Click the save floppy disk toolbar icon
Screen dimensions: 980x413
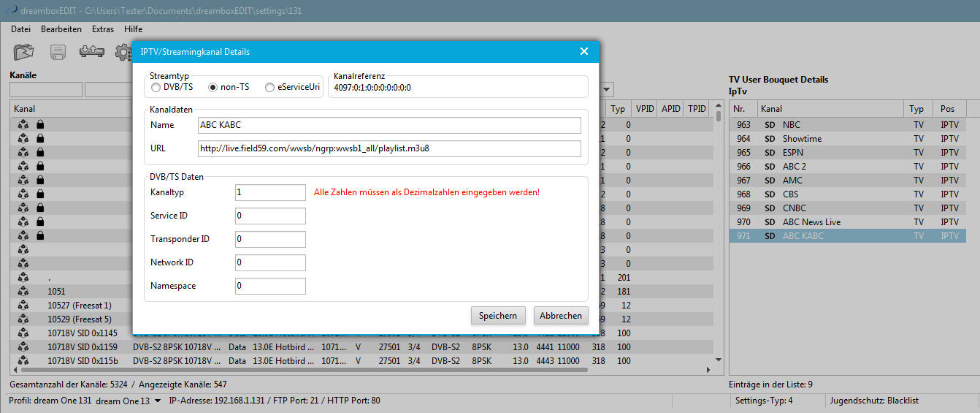(x=58, y=53)
